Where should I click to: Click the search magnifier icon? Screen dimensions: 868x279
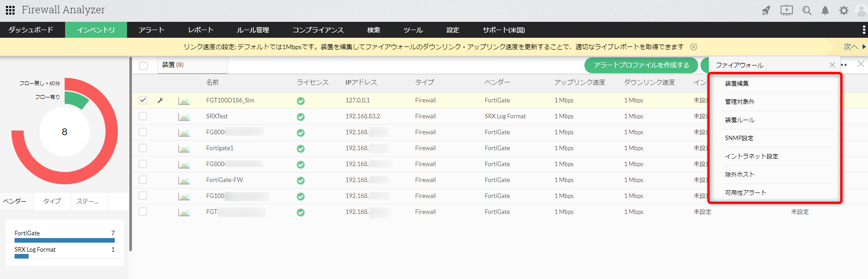pos(807,10)
